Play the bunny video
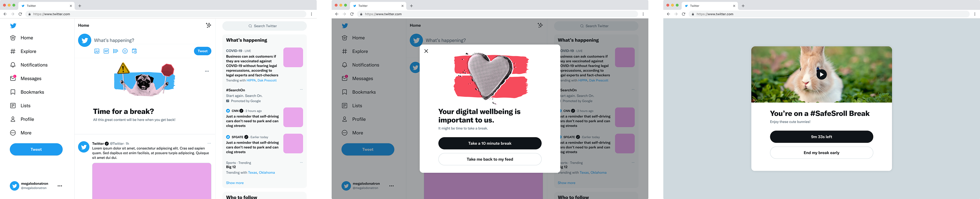Image resolution: width=980 pixels, height=199 pixels. pyautogui.click(x=821, y=74)
